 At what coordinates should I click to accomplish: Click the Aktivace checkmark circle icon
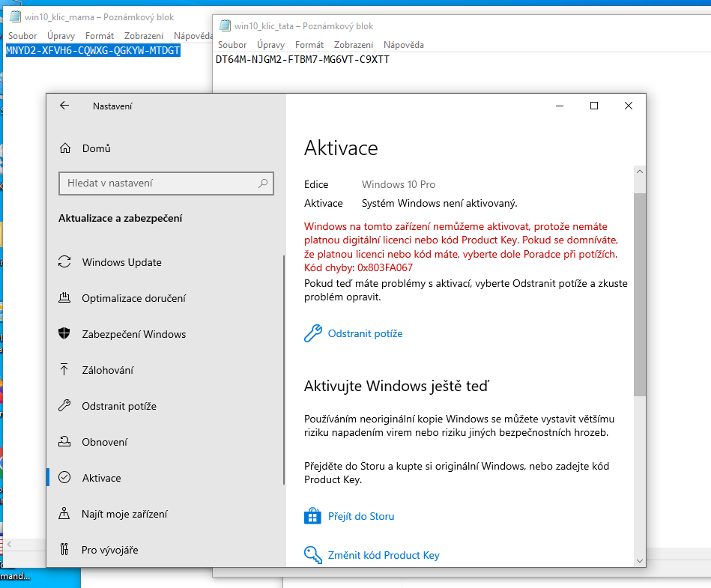(64, 477)
